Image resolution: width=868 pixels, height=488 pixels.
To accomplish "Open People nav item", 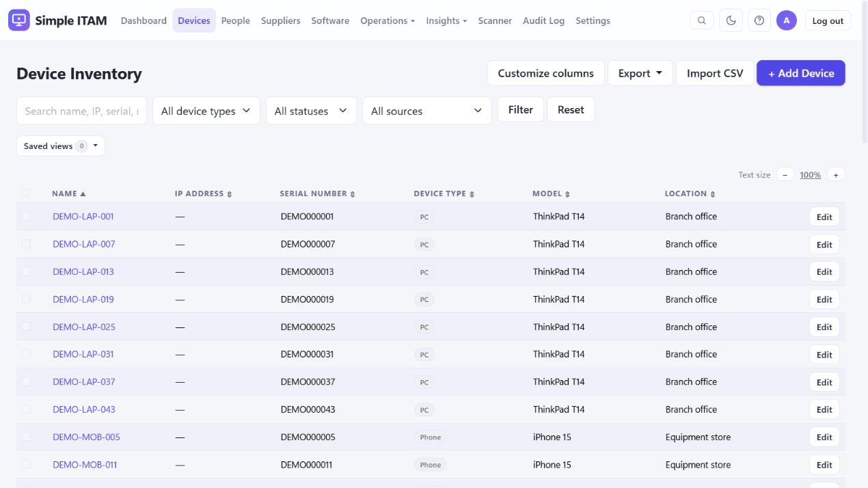I will (x=236, y=21).
